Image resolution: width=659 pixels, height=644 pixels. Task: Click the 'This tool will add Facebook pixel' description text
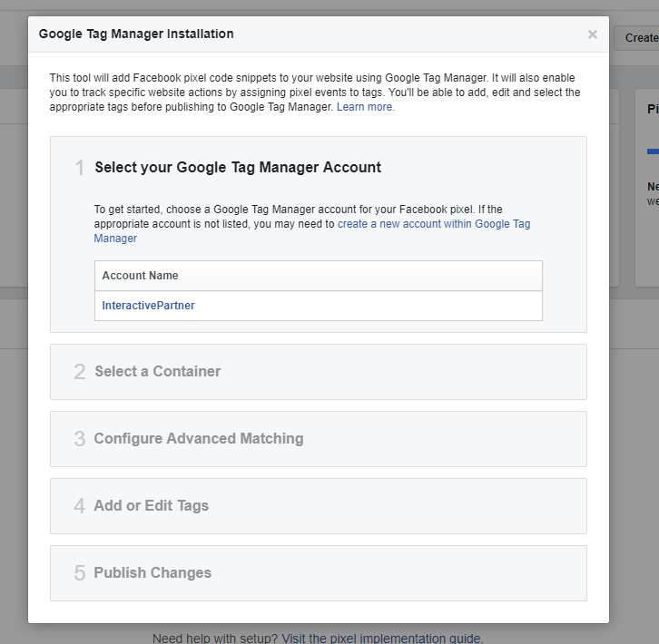coord(315,93)
